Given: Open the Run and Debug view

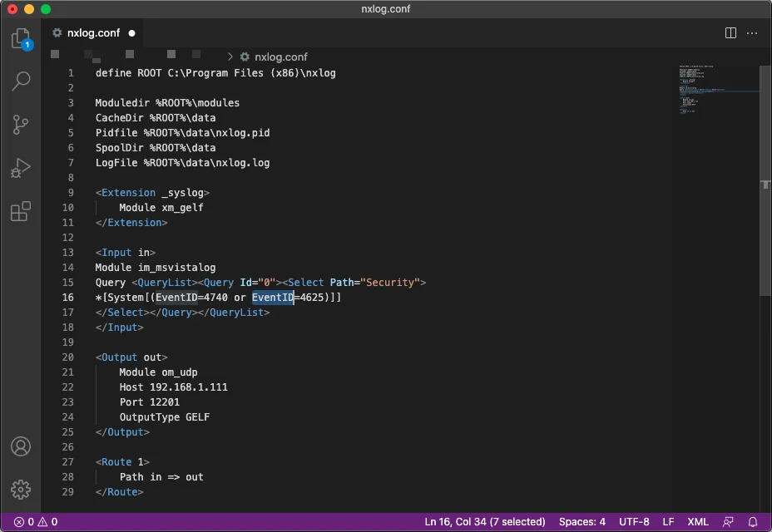Looking at the screenshot, I should [x=21, y=168].
